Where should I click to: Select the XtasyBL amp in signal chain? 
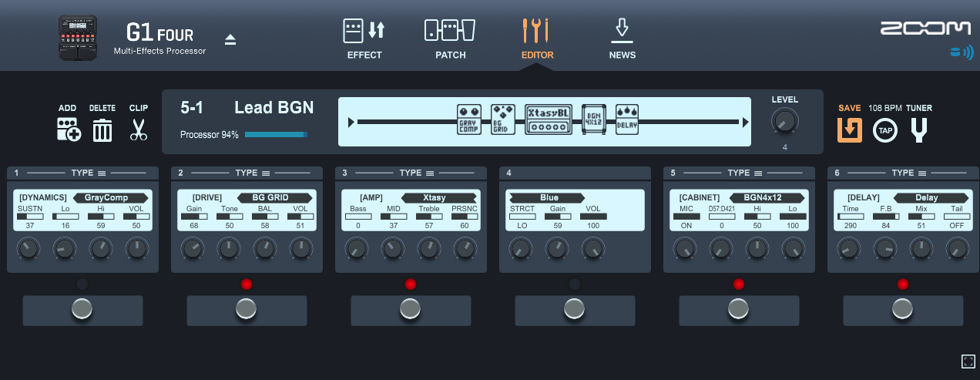tap(549, 119)
